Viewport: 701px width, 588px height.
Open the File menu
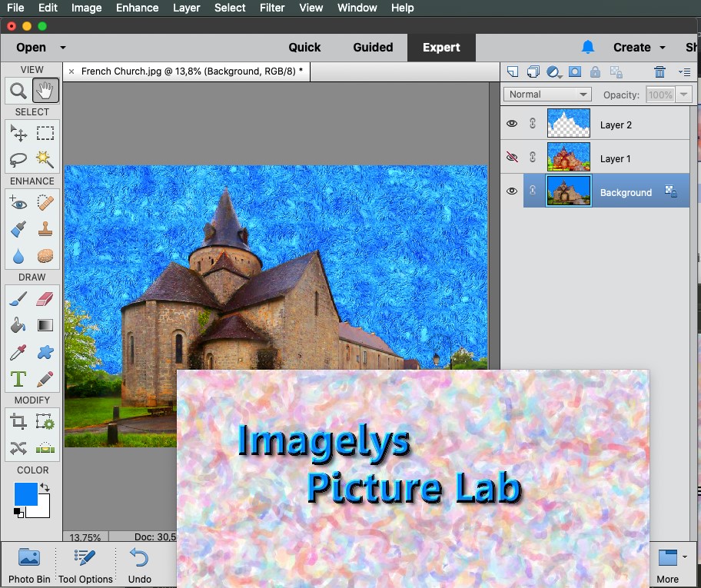[x=15, y=8]
